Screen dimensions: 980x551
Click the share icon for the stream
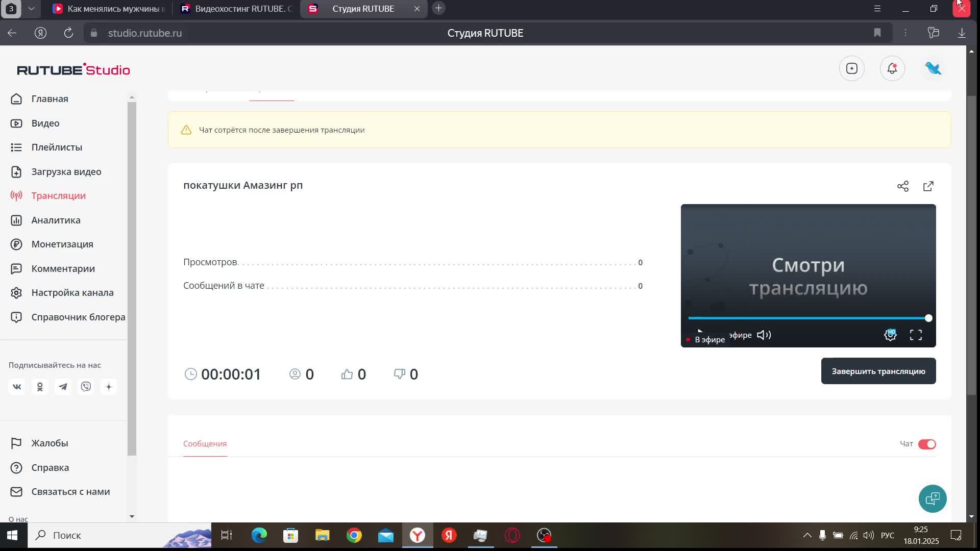(x=902, y=186)
